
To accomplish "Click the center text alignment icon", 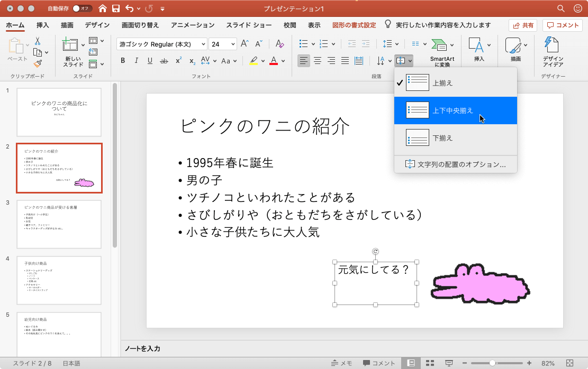I will 318,61.
